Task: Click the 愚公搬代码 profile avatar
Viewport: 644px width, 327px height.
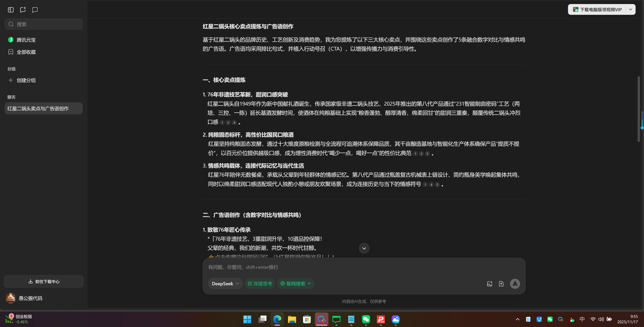Action: (x=10, y=298)
